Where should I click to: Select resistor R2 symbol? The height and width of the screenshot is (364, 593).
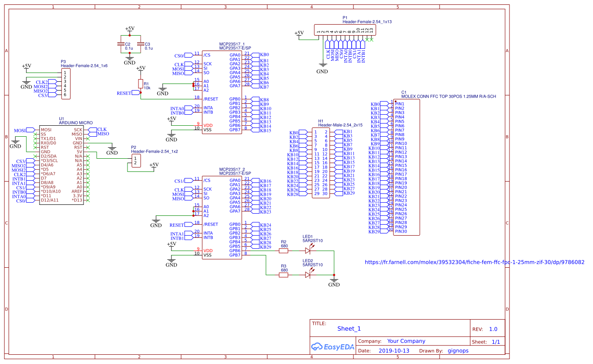point(284,251)
